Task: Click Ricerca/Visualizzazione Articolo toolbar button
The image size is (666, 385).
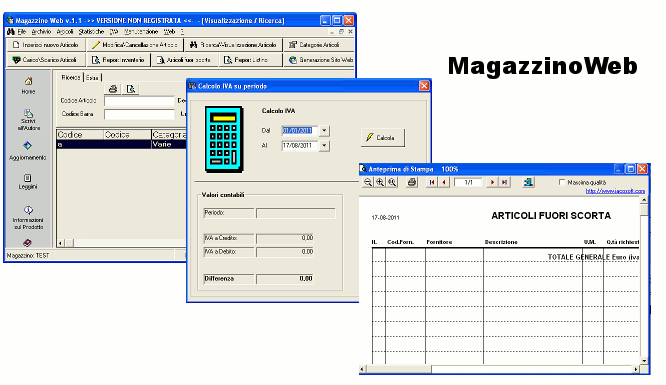Action: (233, 45)
